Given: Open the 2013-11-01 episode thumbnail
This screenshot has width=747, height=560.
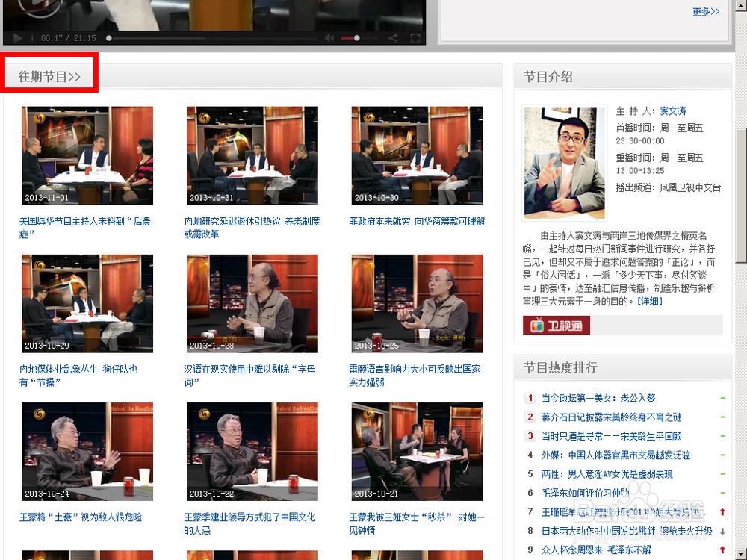Looking at the screenshot, I should [87, 156].
